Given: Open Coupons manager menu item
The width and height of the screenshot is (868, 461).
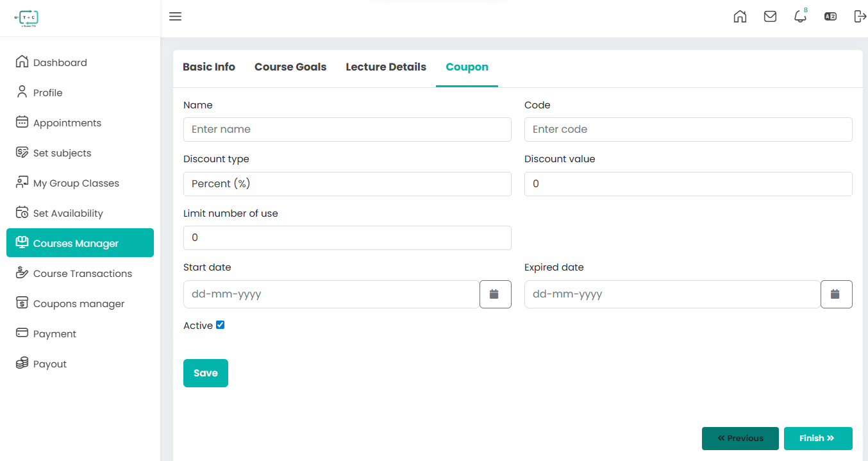Looking at the screenshot, I should pos(80,303).
